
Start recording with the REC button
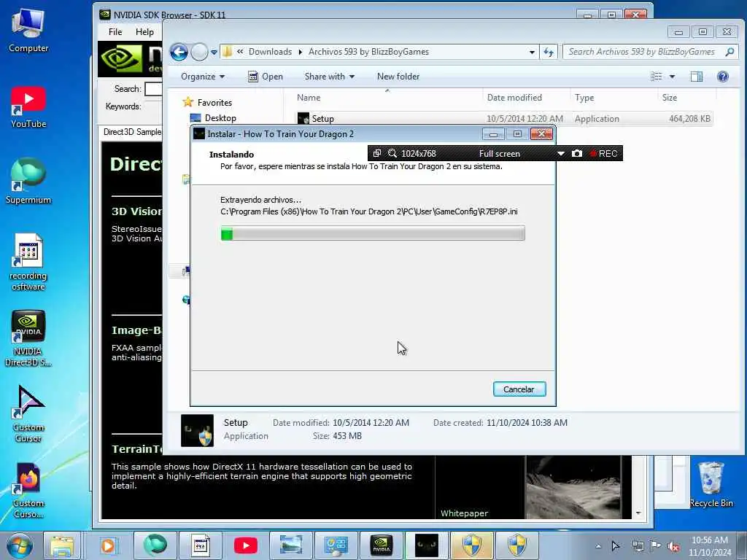pos(603,153)
